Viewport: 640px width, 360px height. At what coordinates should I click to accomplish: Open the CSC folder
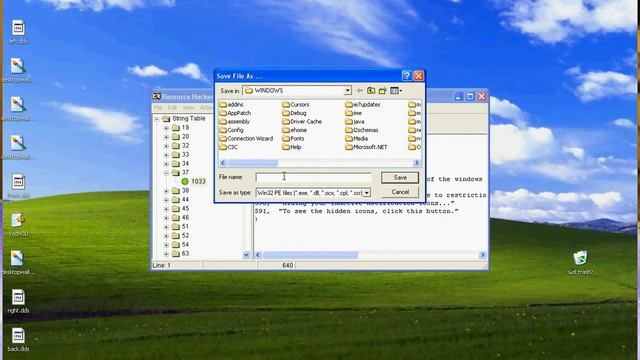229,147
